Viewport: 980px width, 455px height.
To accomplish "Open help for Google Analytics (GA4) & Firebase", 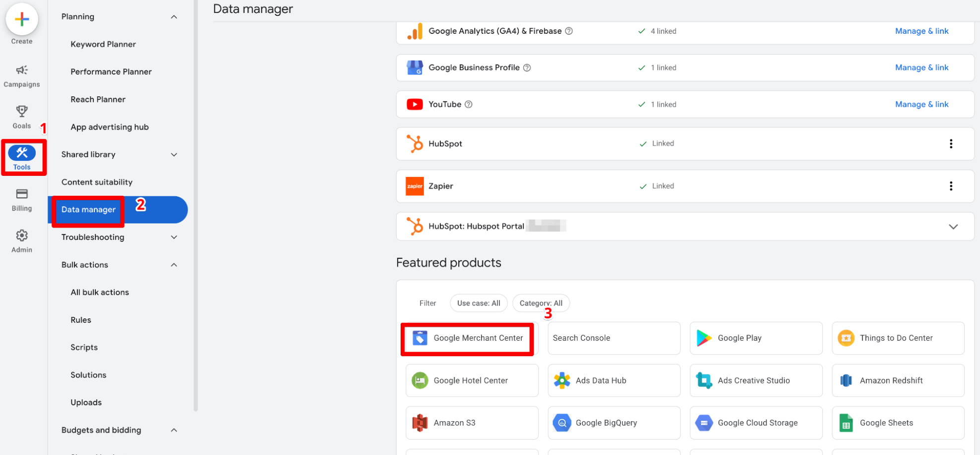I will coord(569,31).
